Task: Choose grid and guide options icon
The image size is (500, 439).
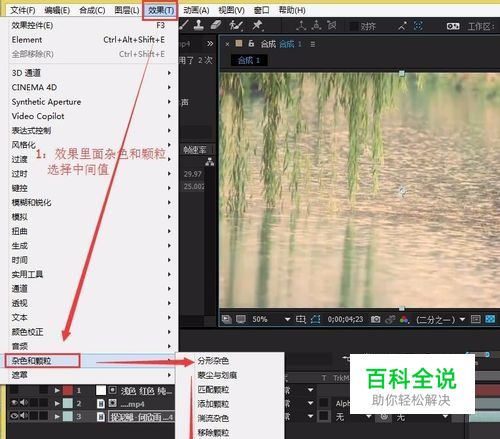Action: point(301,319)
